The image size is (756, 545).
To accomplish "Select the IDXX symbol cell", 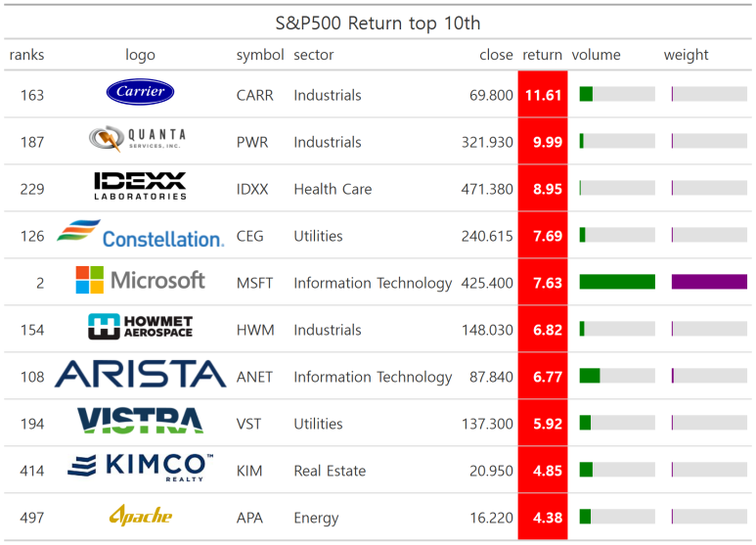I will point(252,189).
